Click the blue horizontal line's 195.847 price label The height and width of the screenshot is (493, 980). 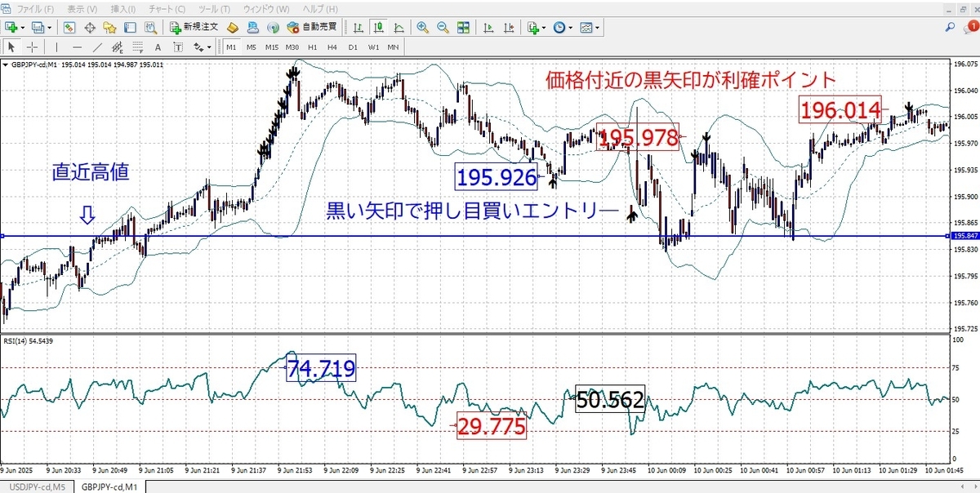coord(964,236)
